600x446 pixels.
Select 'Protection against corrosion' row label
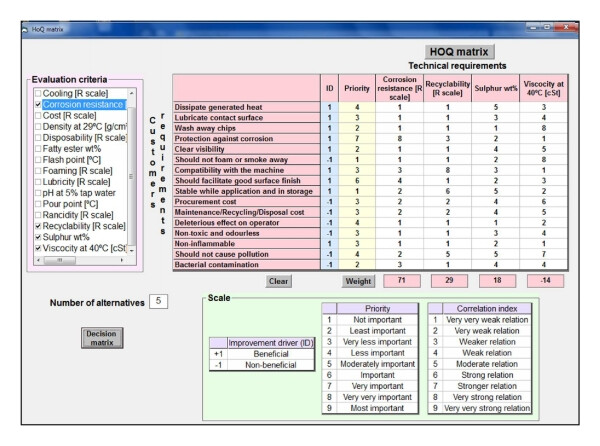point(246,139)
